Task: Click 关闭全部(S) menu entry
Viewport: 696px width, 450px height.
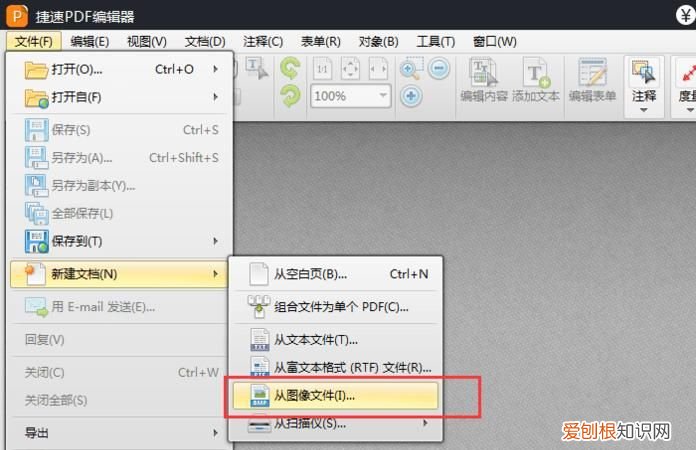Action: pos(119,400)
